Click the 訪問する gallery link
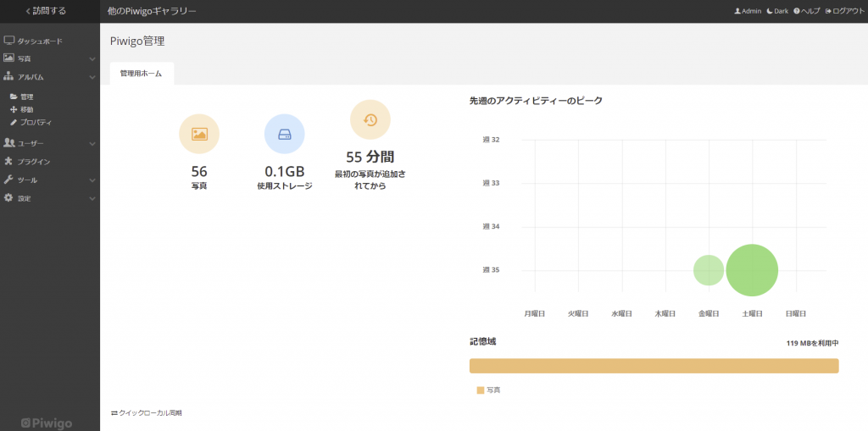Image resolution: width=868 pixels, height=431 pixels. (46, 11)
